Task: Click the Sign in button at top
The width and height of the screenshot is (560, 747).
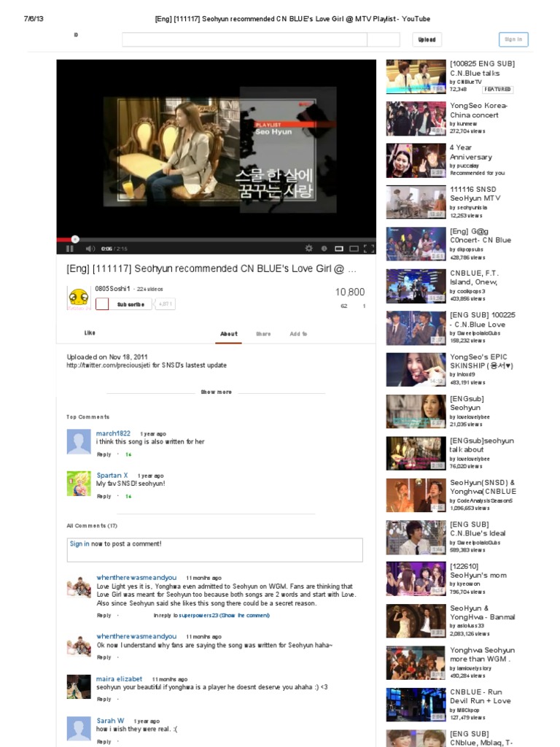Action: [x=513, y=40]
